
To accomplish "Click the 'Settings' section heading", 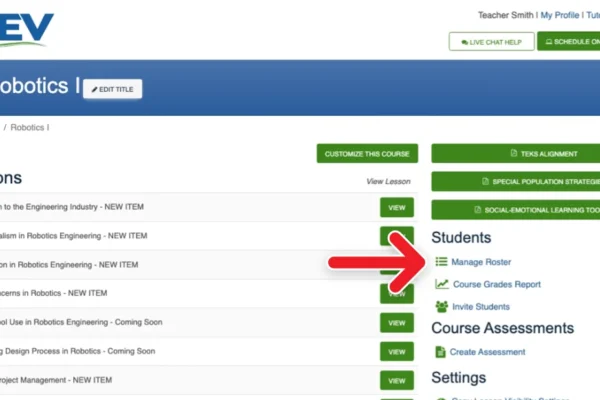I will [x=458, y=378].
